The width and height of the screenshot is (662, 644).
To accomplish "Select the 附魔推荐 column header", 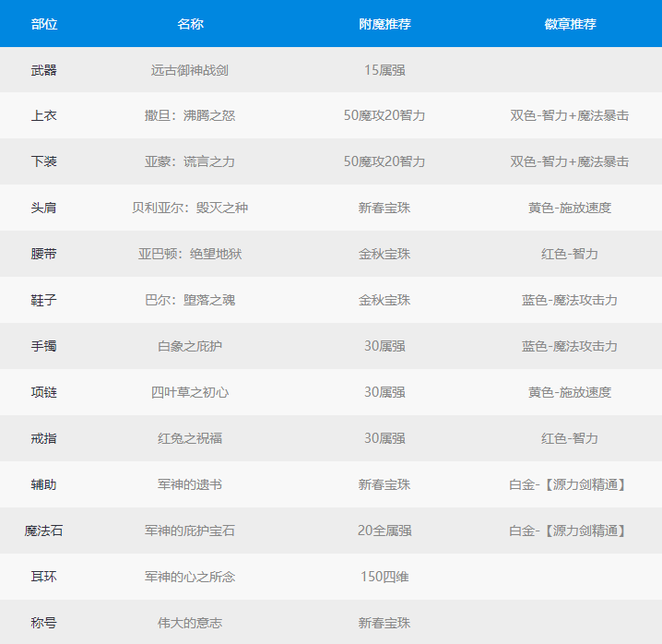I will click(x=384, y=24).
